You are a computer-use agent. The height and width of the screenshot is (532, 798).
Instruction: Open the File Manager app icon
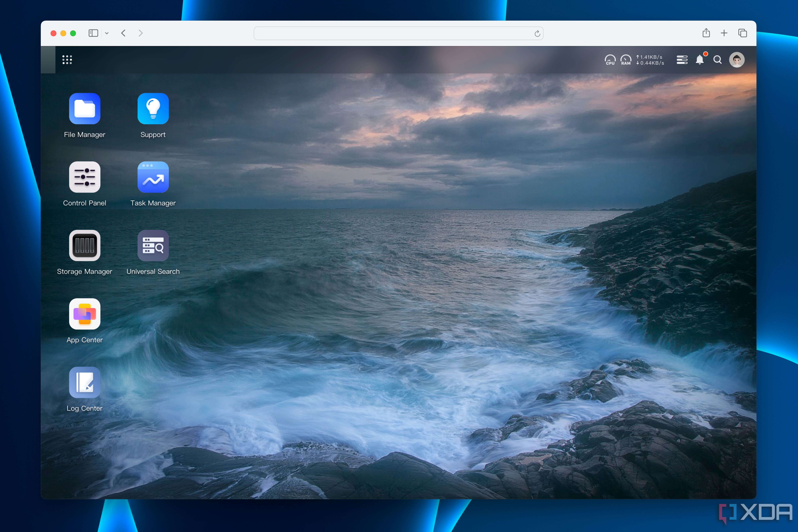click(84, 109)
